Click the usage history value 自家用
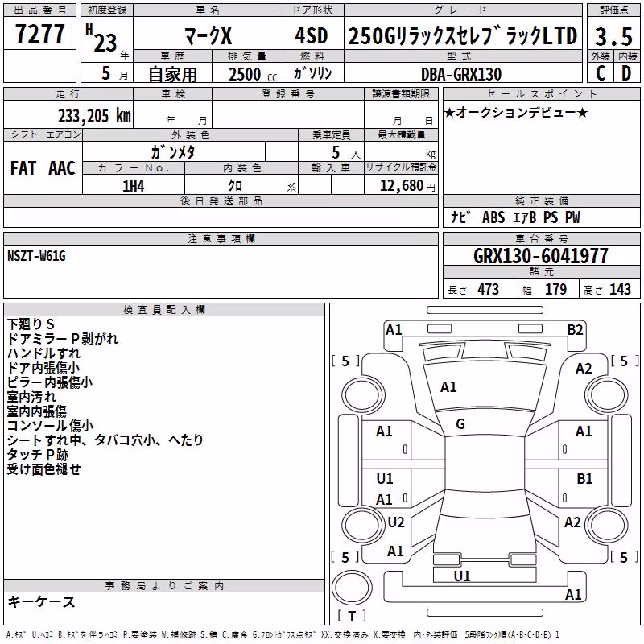 pyautogui.click(x=172, y=74)
